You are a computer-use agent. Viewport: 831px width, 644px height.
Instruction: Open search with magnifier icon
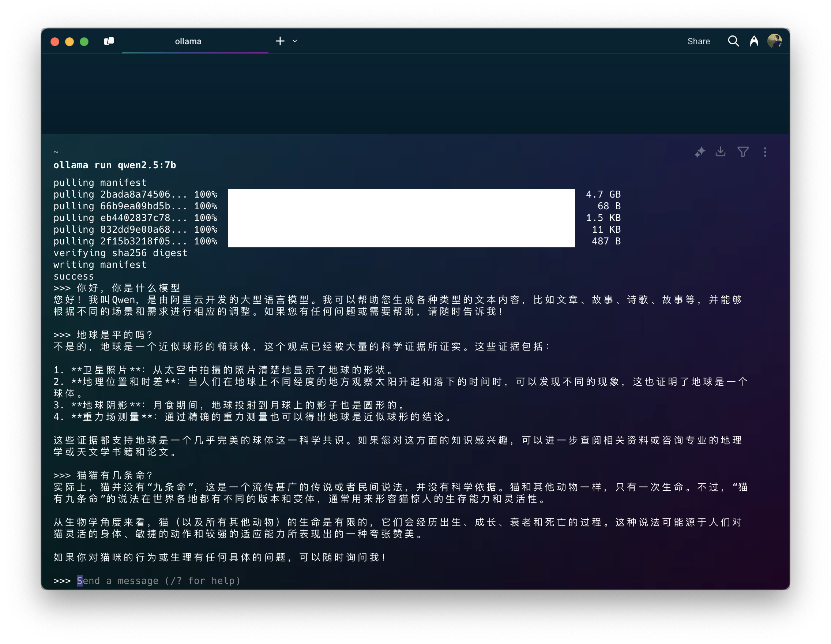click(x=734, y=41)
